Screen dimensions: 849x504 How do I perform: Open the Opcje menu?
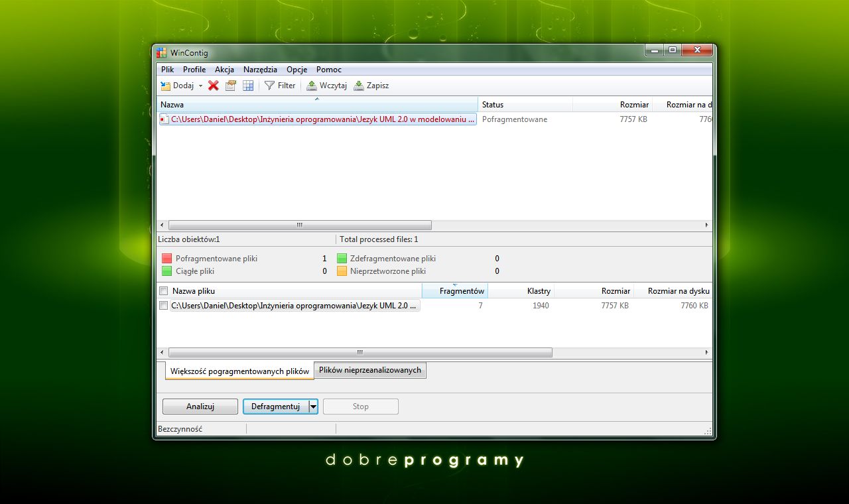pyautogui.click(x=296, y=70)
